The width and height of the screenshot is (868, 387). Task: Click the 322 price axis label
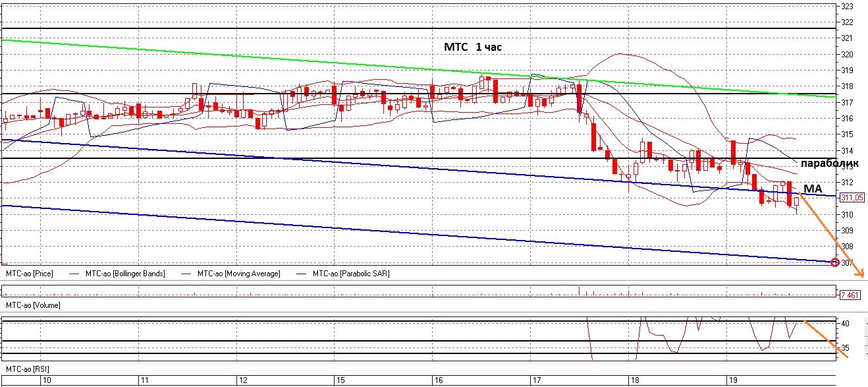tap(848, 22)
